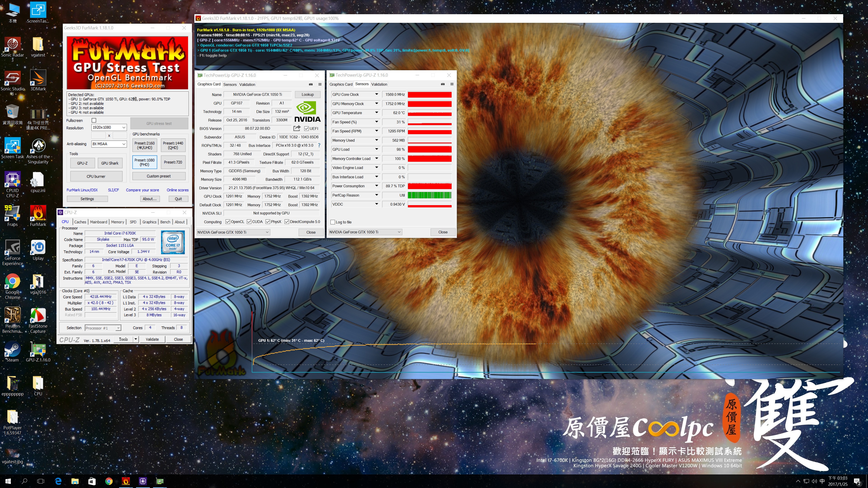868x488 pixels.
Task: Open the CPUID CPU-Z desktop icon
Action: pyautogui.click(x=12, y=185)
